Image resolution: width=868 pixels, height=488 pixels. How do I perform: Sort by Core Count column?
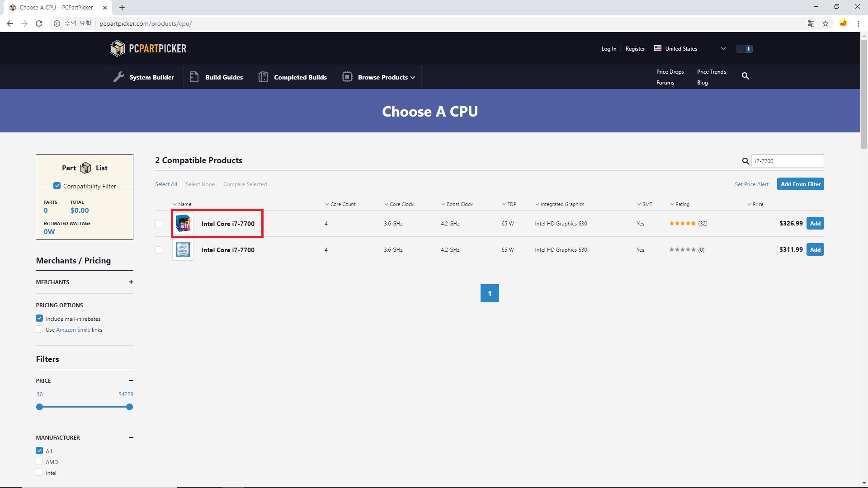[340, 204]
